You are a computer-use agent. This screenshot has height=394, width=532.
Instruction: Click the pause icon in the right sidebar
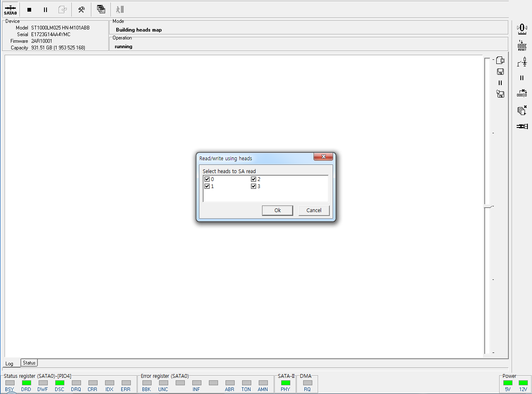pyautogui.click(x=522, y=78)
